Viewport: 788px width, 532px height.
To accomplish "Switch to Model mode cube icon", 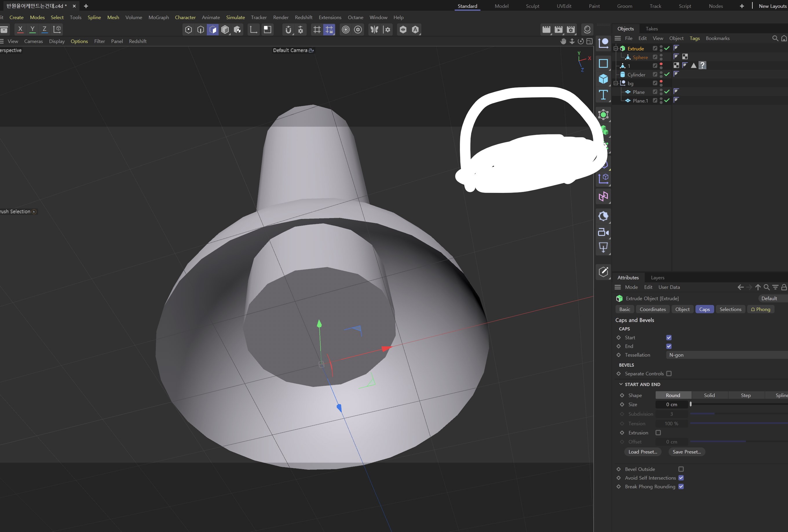I will (225, 30).
